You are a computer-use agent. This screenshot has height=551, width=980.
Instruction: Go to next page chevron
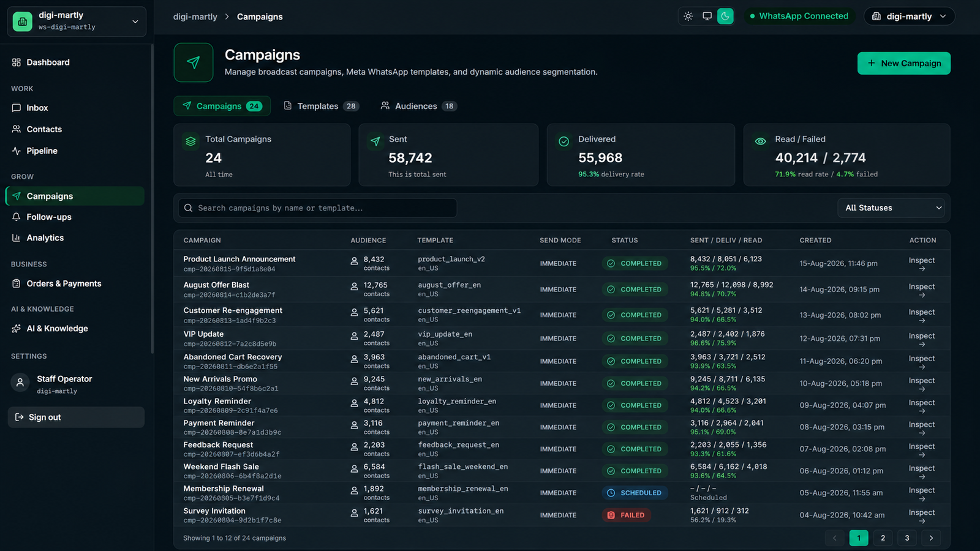coord(931,538)
